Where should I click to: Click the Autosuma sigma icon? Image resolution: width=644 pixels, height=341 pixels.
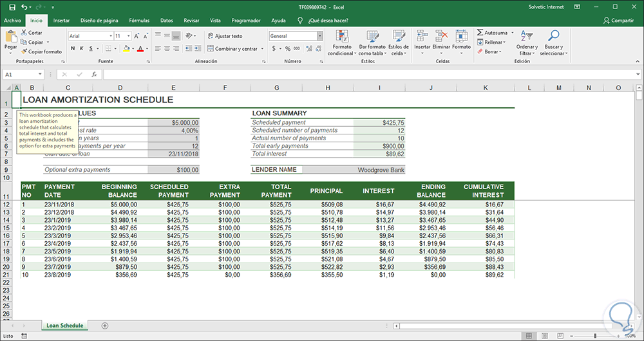coord(480,32)
